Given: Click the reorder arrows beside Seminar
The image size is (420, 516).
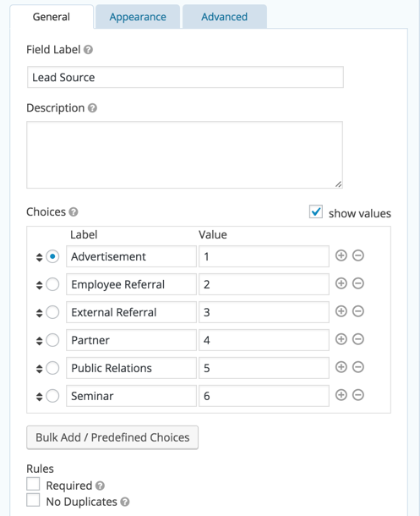Looking at the screenshot, I should pos(40,397).
